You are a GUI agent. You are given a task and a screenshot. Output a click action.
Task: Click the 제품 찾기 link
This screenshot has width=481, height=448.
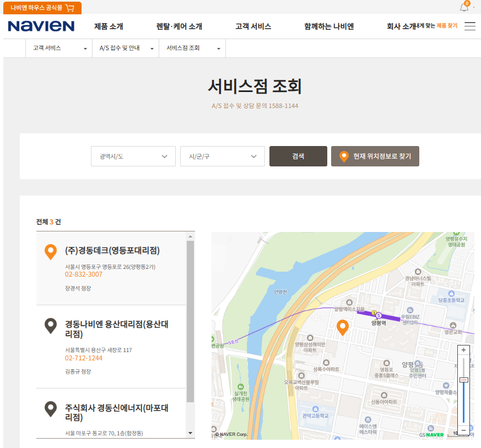(x=447, y=26)
